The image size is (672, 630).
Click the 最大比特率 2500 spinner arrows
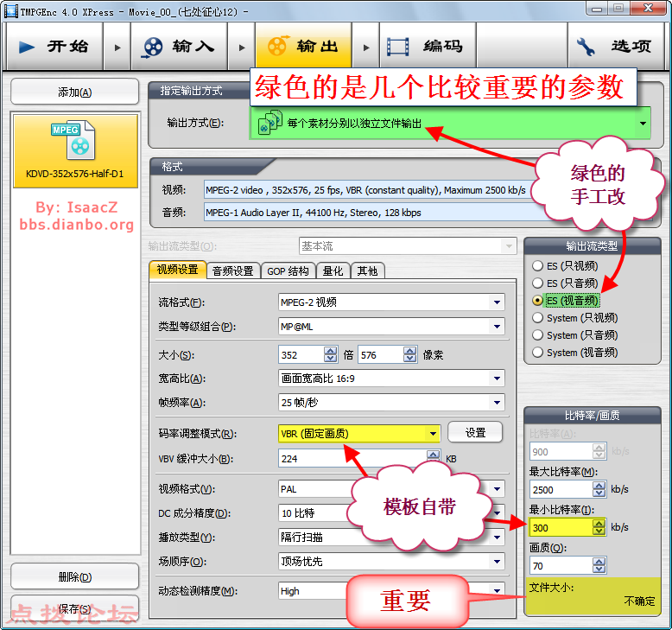(599, 489)
